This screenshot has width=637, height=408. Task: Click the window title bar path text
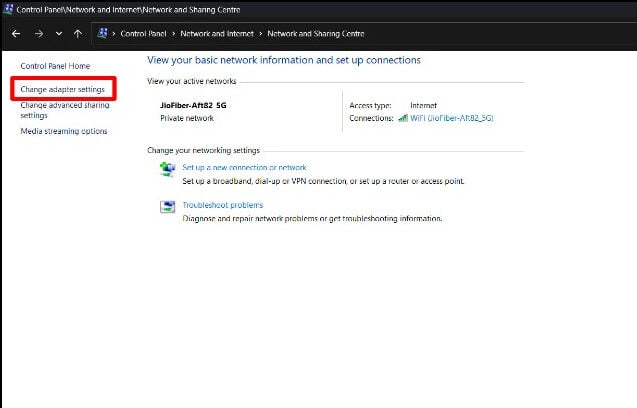click(128, 9)
